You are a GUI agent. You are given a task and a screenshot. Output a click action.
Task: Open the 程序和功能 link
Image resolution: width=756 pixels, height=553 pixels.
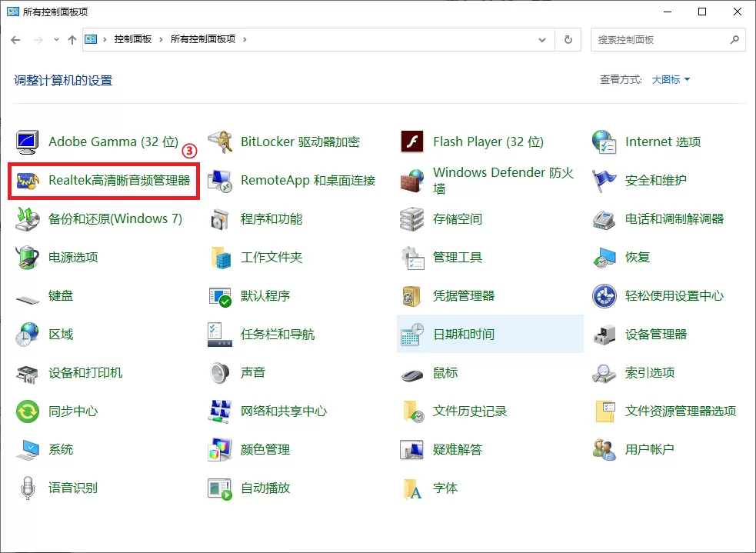point(271,219)
